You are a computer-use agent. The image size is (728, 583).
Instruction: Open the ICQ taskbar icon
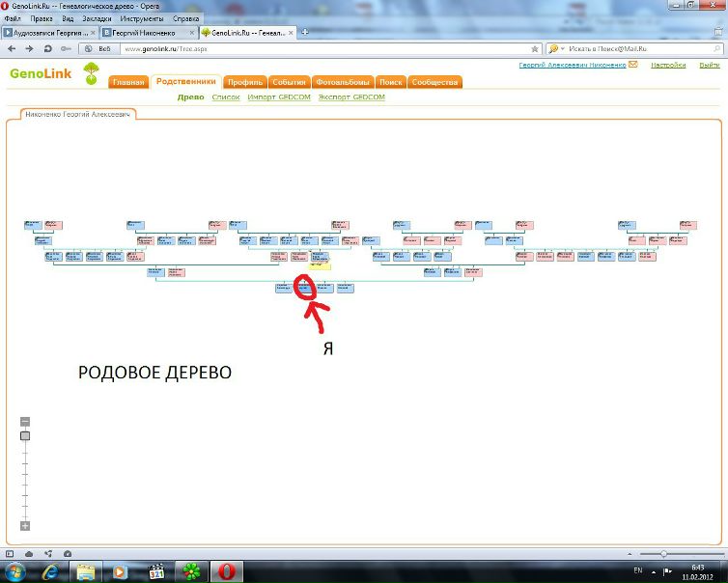point(194,571)
